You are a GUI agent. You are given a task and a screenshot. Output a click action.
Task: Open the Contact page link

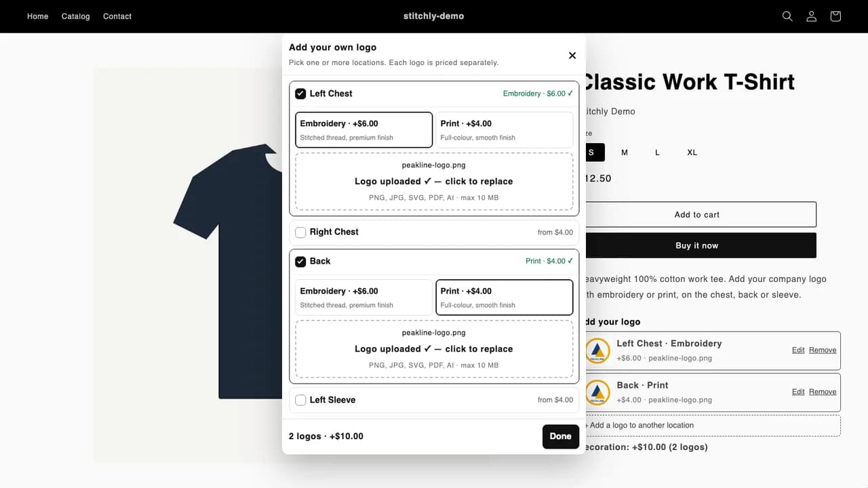117,16
